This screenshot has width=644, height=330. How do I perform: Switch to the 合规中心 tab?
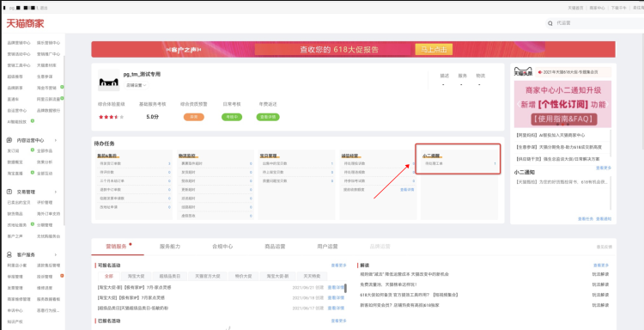pos(222,247)
